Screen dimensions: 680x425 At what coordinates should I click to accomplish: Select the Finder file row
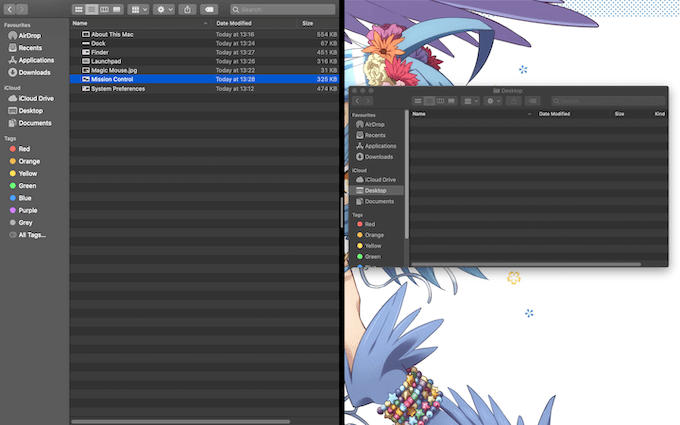coord(204,52)
